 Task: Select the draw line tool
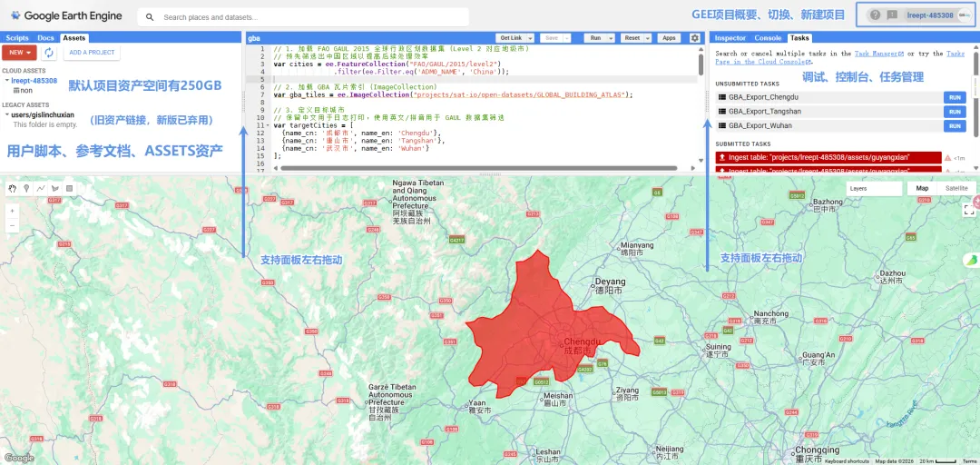click(41, 188)
